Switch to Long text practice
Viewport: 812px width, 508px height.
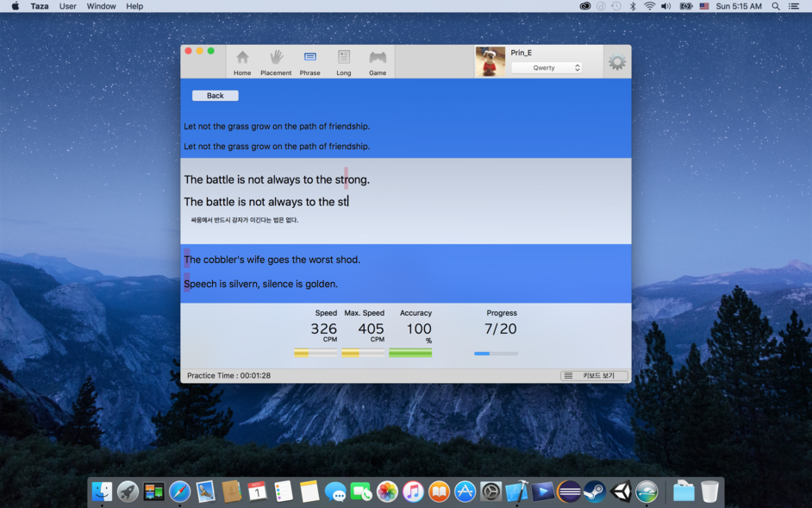click(344, 62)
